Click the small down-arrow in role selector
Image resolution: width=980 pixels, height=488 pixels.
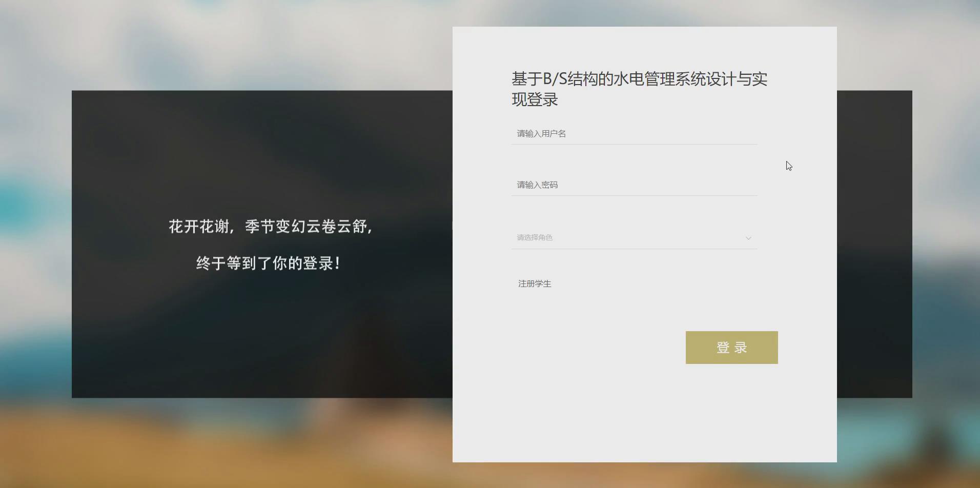[x=748, y=238]
